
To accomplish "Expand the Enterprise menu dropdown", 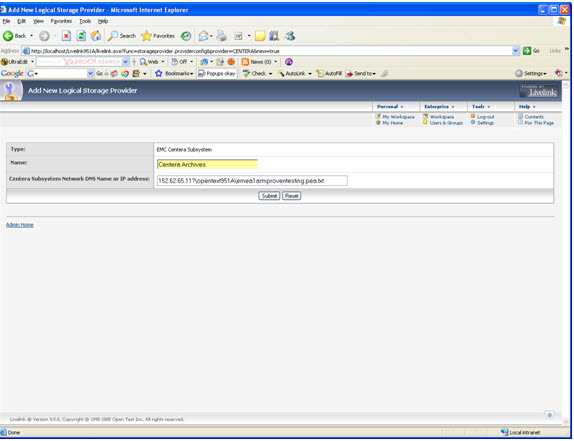I will click(x=439, y=106).
